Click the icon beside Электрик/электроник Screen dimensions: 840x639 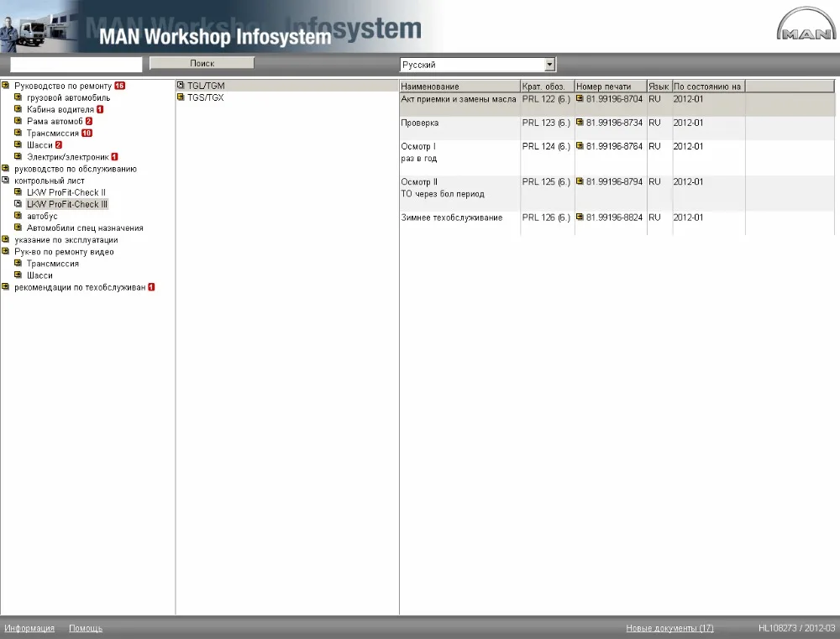[x=18, y=156]
